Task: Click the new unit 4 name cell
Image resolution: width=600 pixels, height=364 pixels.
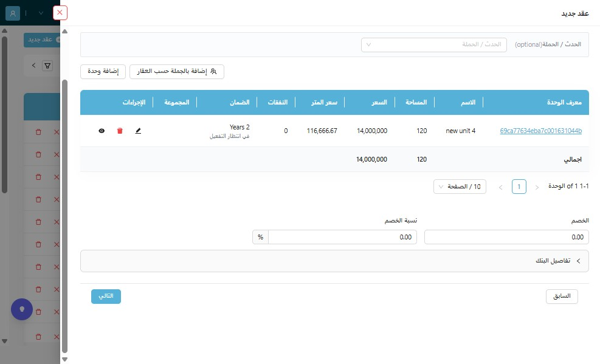Action: click(x=460, y=131)
